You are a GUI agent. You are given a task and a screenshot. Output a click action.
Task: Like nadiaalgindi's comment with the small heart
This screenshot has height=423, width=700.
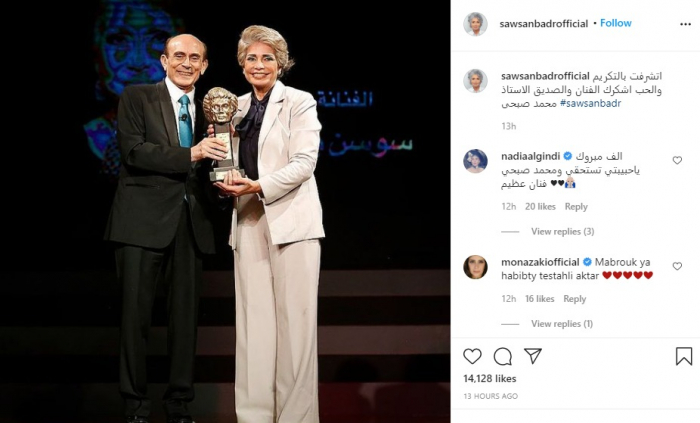pos(677,160)
